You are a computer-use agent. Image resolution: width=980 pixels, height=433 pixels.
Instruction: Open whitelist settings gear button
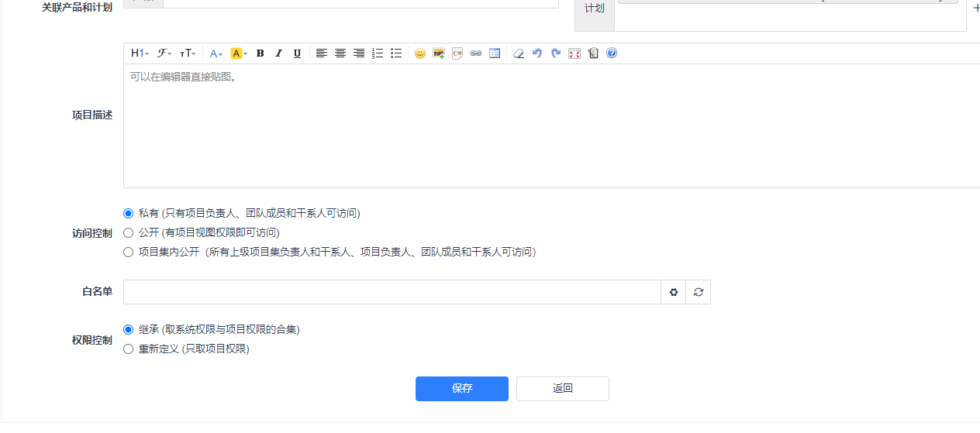tap(674, 292)
